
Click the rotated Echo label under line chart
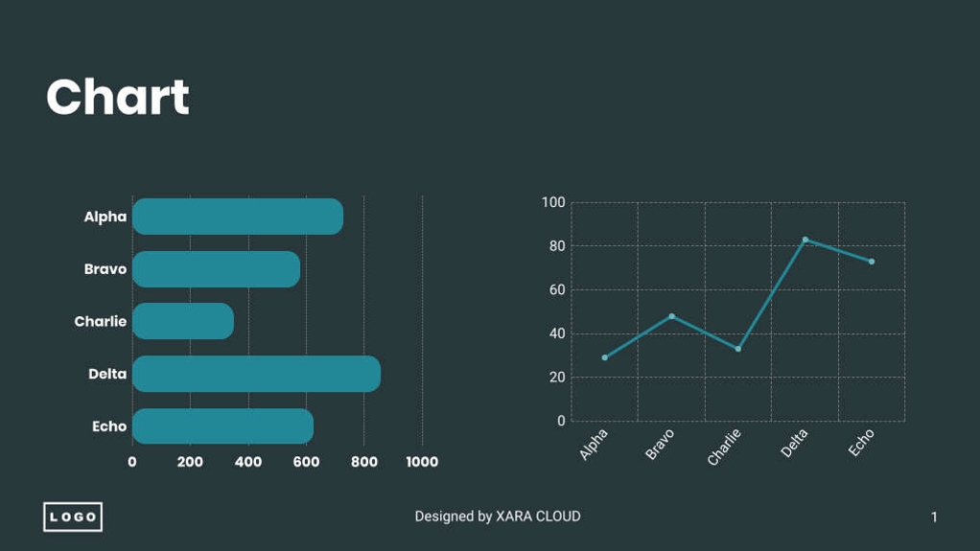coord(862,442)
